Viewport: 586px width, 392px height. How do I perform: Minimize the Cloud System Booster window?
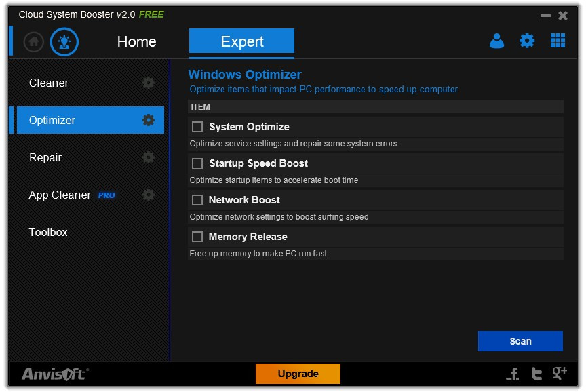coord(545,16)
